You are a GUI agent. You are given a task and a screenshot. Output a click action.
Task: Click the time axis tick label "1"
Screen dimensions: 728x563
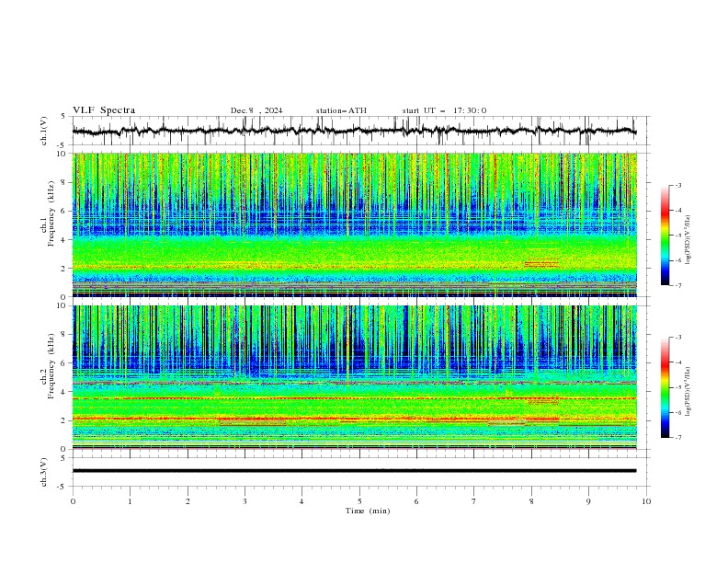point(130,501)
